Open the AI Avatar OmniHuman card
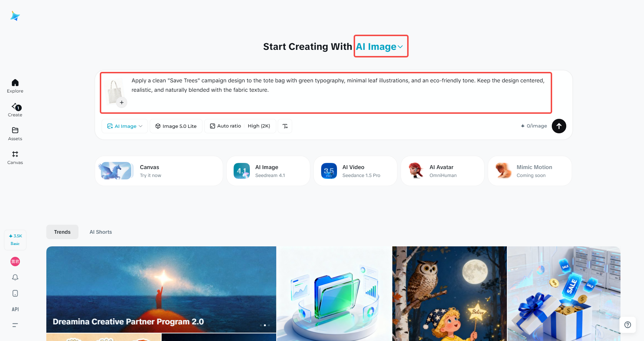644x341 pixels. (443, 171)
